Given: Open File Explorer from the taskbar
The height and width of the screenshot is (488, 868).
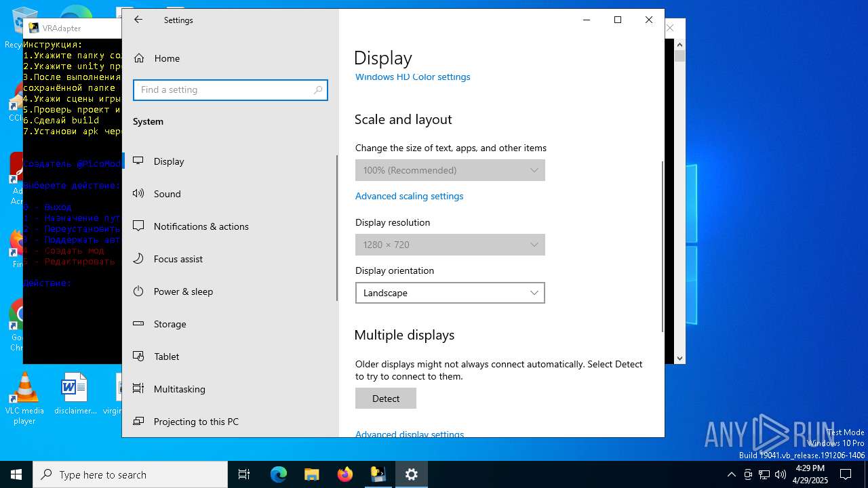Looking at the screenshot, I should (311, 474).
